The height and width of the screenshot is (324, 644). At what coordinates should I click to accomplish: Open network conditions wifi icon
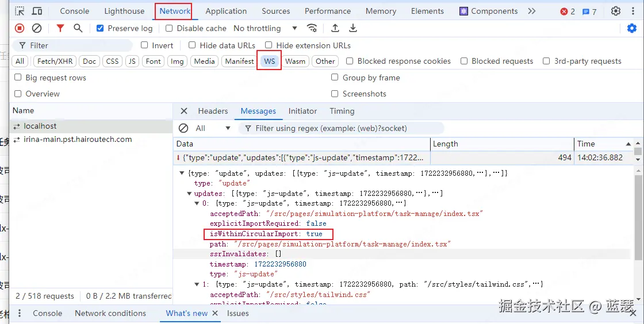tap(312, 28)
